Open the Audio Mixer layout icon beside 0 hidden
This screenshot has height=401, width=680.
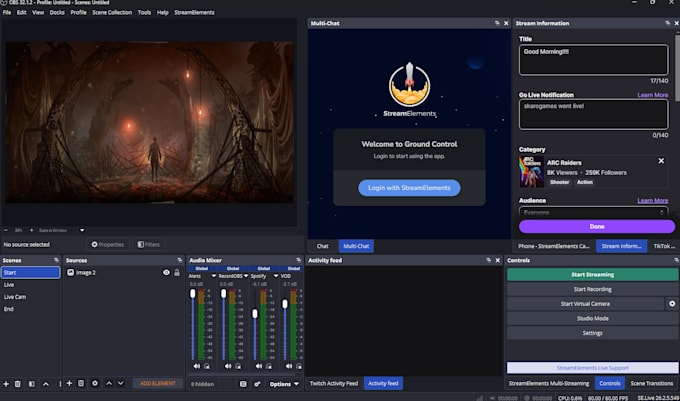(243, 384)
